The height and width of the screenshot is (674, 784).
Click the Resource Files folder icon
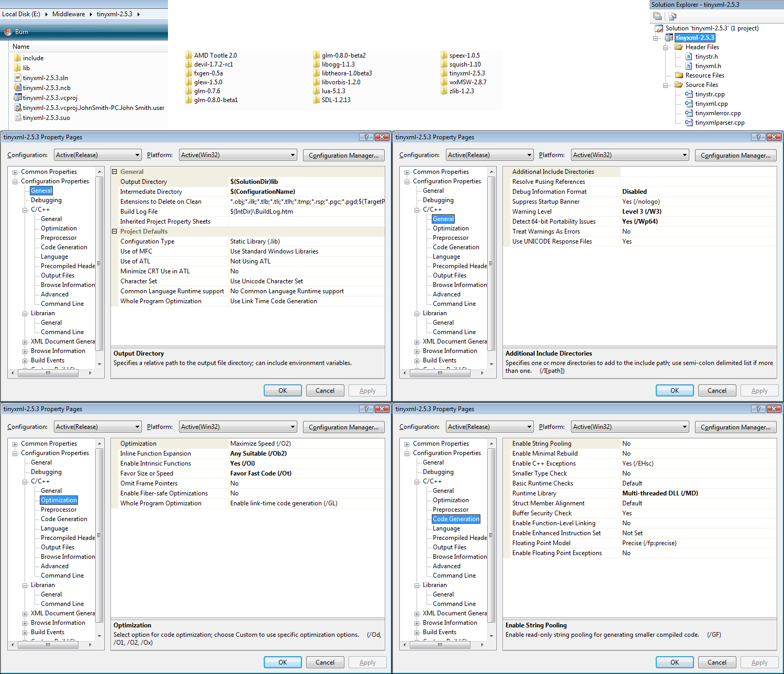point(679,75)
